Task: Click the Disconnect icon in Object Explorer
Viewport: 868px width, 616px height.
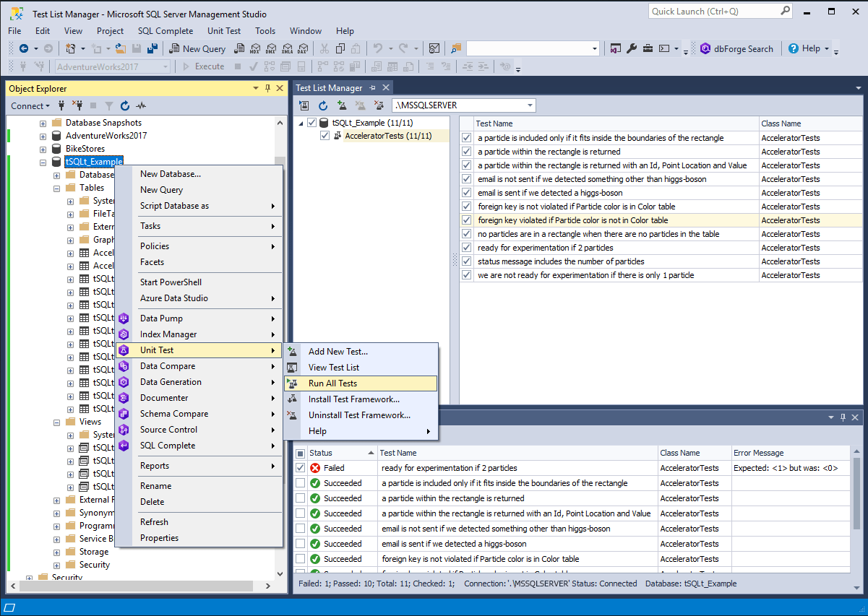Action: pos(78,105)
